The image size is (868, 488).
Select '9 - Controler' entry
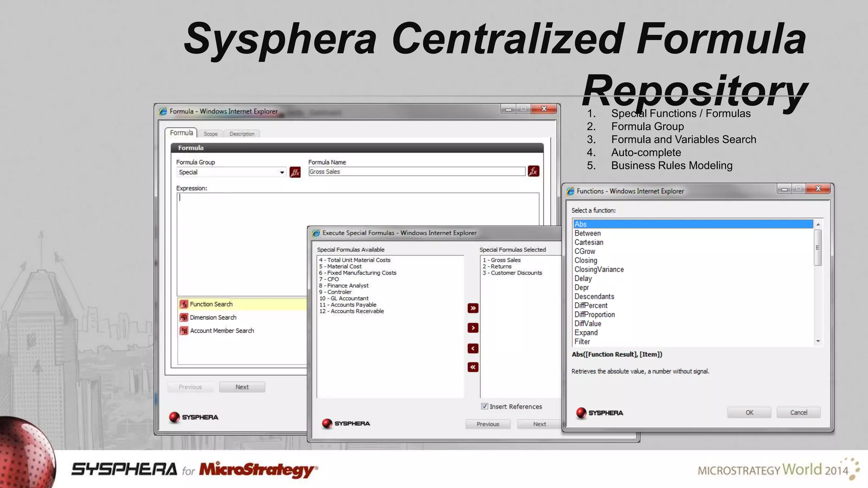[x=335, y=292]
